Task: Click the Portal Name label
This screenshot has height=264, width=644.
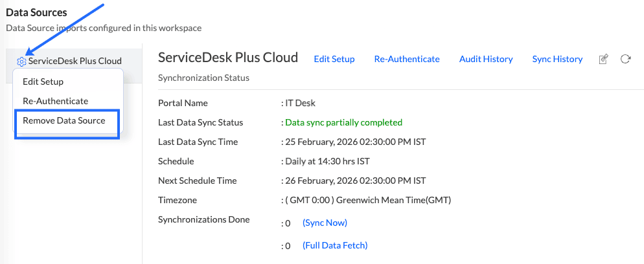Action: coord(183,103)
